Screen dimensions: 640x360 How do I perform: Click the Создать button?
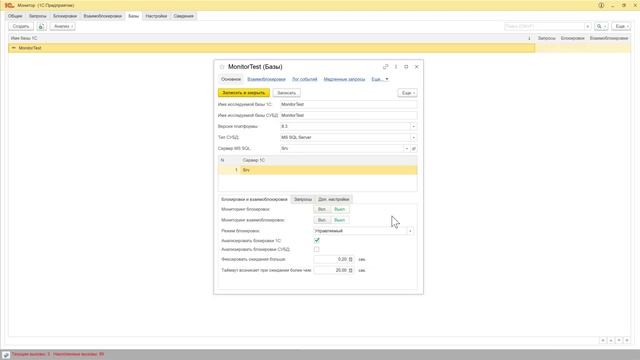pyautogui.click(x=21, y=27)
